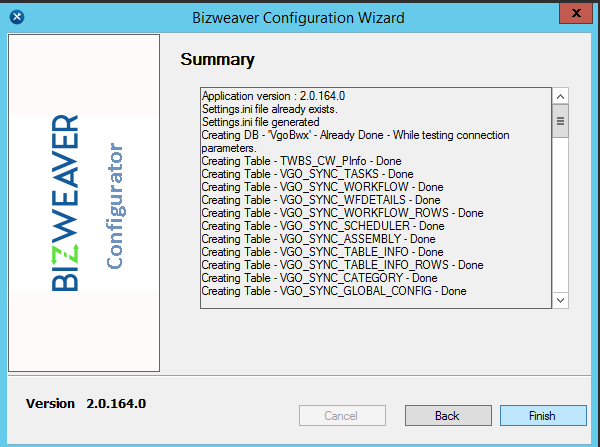600x447 pixels.
Task: Select line 'VGO_SYNC_TABLE_INFO - Done'
Action: click(x=322, y=252)
